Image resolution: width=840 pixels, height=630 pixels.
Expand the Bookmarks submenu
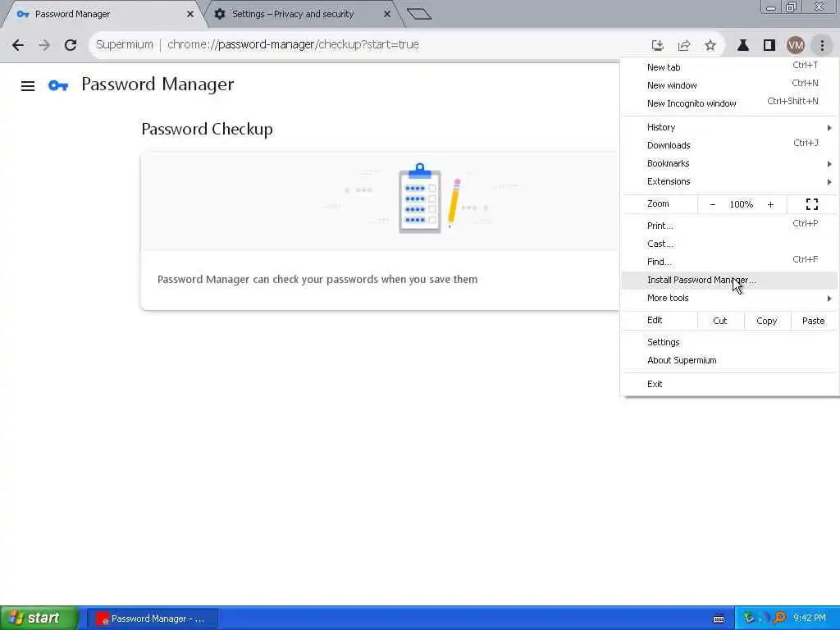click(729, 163)
